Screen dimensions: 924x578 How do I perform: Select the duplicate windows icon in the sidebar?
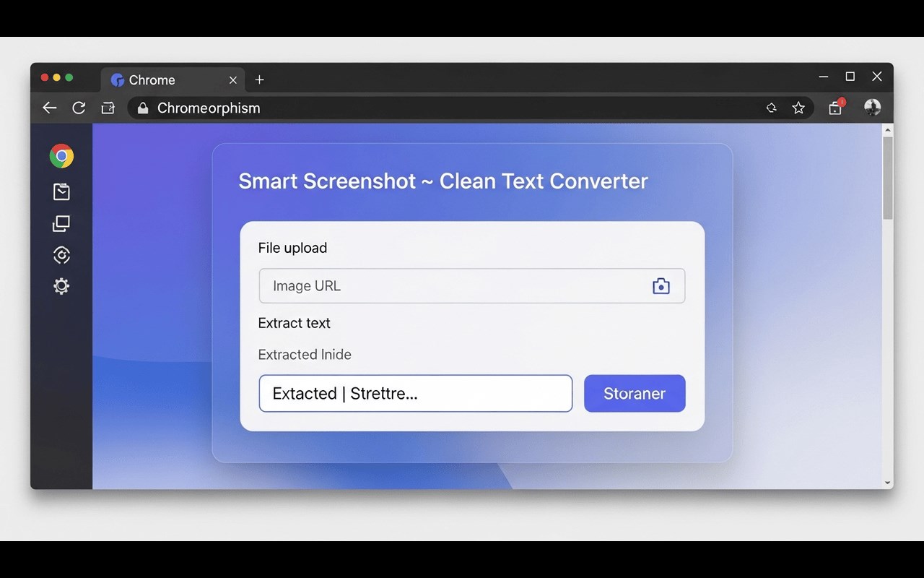coord(61,223)
